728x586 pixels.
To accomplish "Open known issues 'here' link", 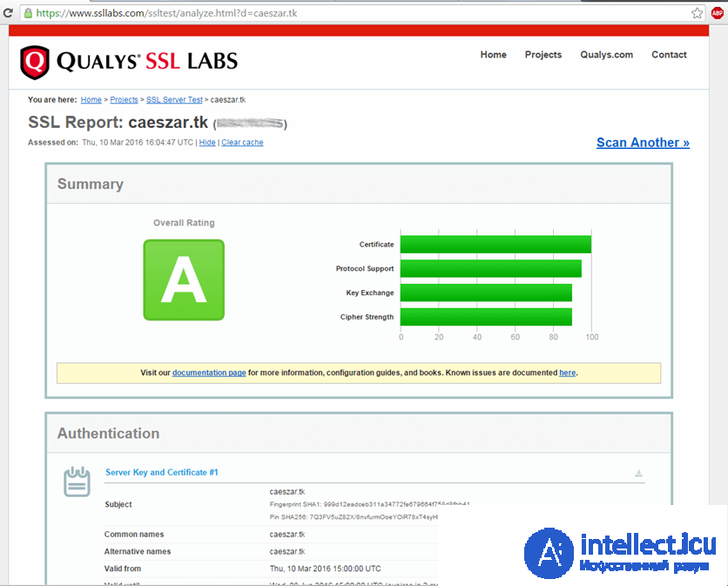I will click(568, 373).
